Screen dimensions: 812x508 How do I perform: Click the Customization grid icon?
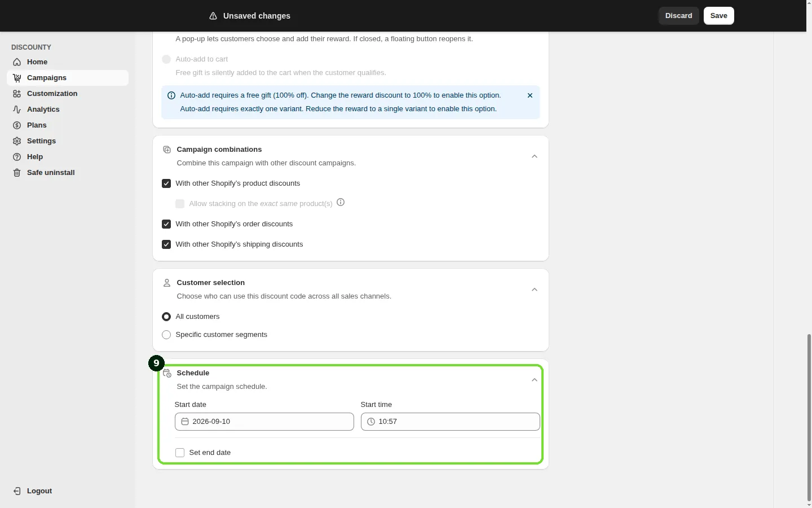(17, 94)
